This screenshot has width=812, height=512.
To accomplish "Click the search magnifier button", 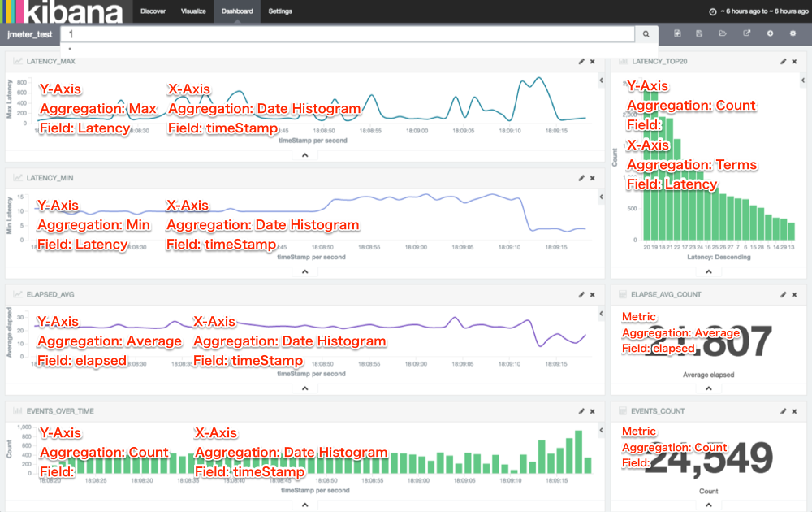I will point(646,34).
